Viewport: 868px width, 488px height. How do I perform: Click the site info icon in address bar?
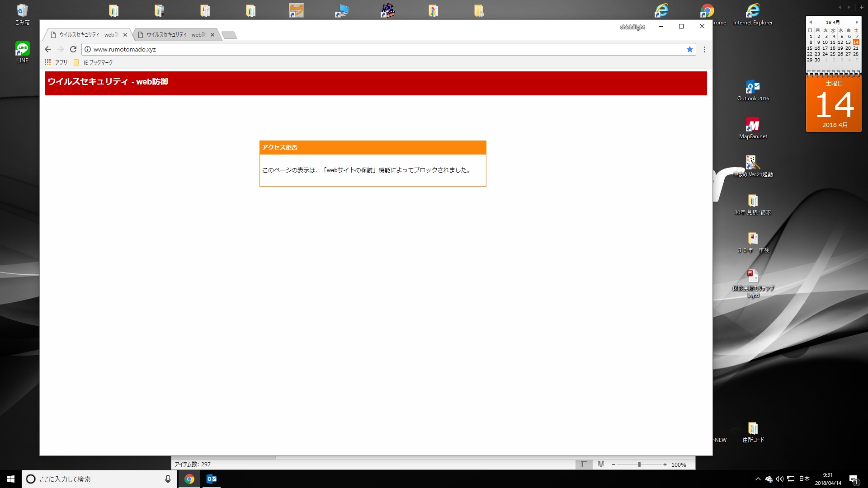coord(88,49)
